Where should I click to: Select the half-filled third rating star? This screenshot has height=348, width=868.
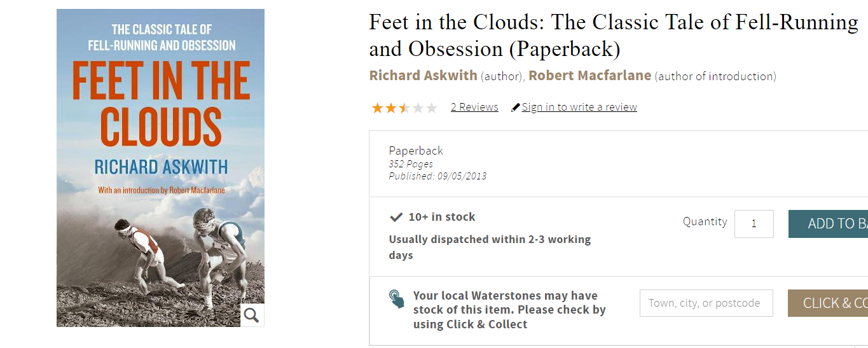(x=404, y=108)
